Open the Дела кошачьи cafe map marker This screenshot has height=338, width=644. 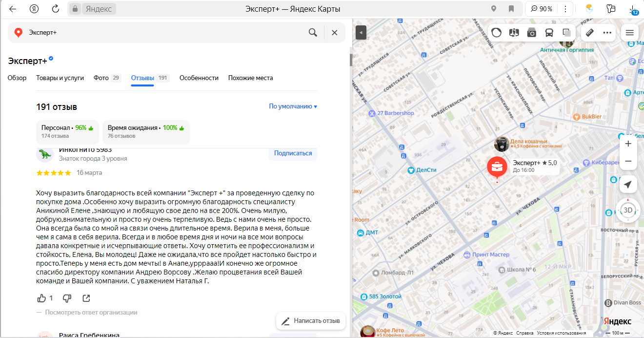pos(502,144)
